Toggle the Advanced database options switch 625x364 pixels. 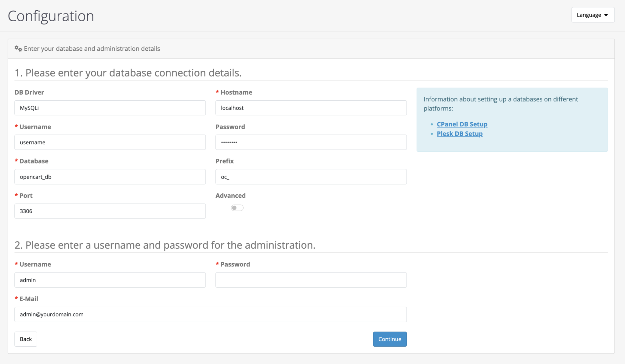[237, 207]
